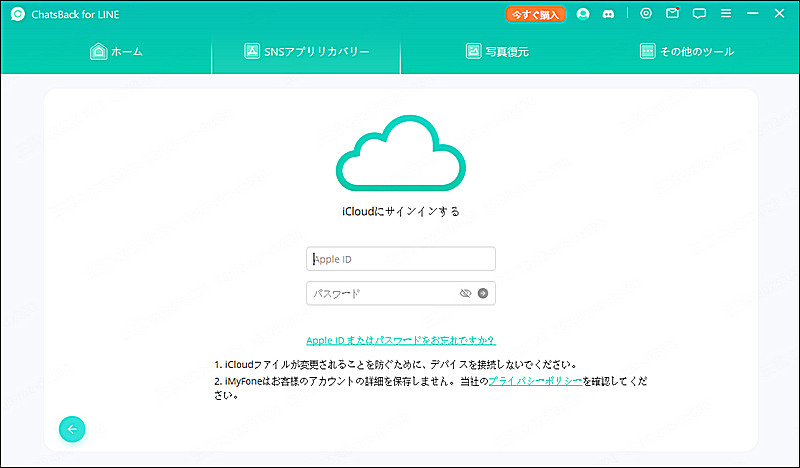Click the large iCloud cloud icon
800x468 pixels.
click(x=401, y=153)
